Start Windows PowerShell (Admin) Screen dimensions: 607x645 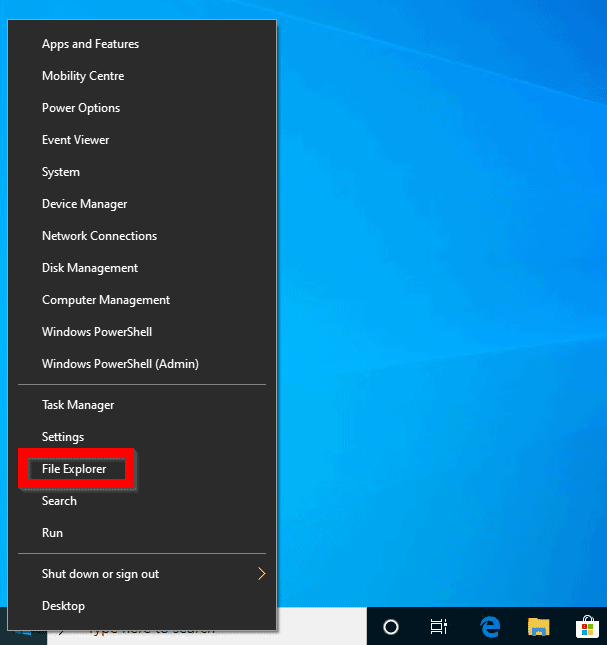tap(142, 364)
